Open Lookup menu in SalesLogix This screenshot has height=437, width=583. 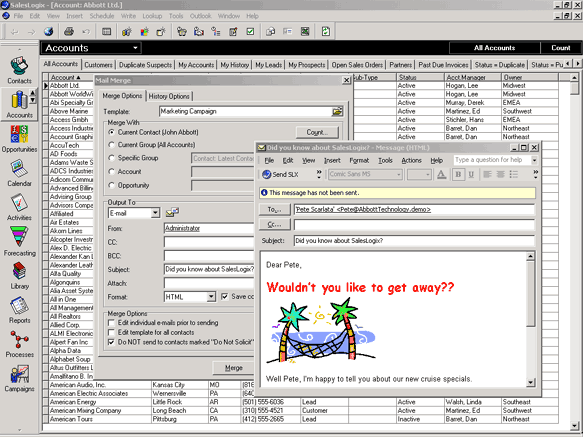coord(152,16)
